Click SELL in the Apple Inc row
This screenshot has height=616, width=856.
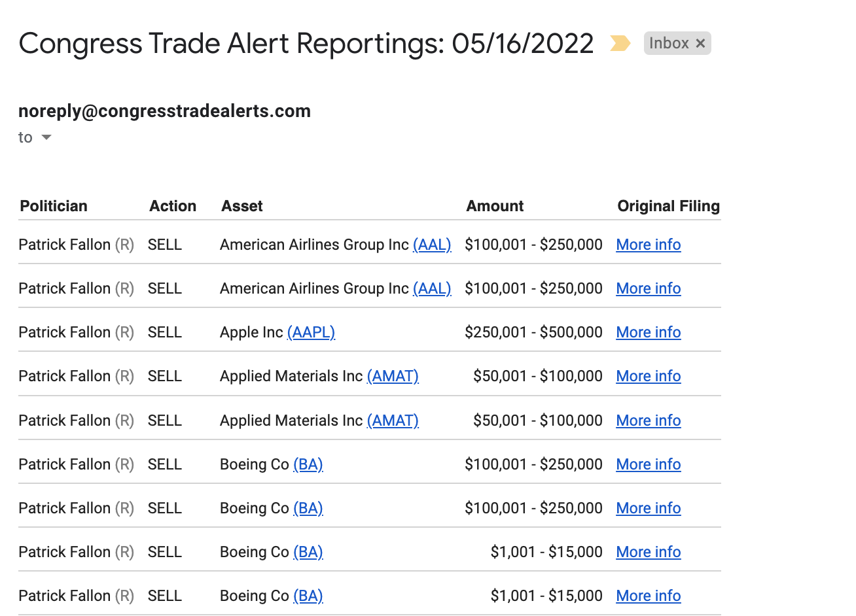click(165, 332)
